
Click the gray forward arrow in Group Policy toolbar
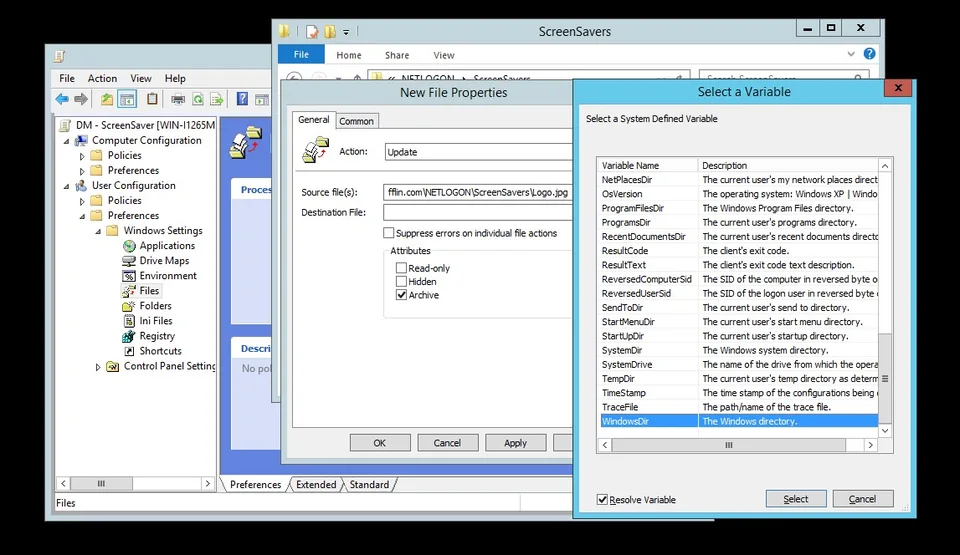coord(81,99)
